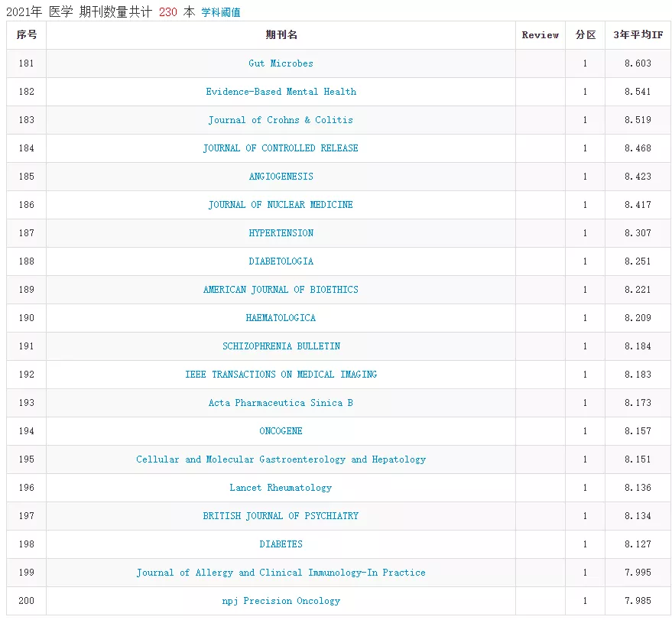Select Journal of Crohns & Colitis

point(281,120)
